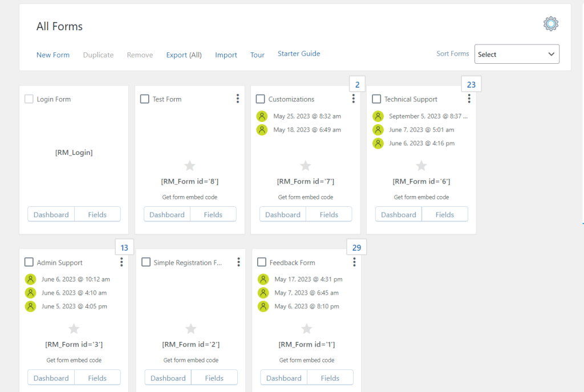Screen dimensions: 584x392
Task: Expand the Sort Forms Select dropdown
Action: coord(517,54)
